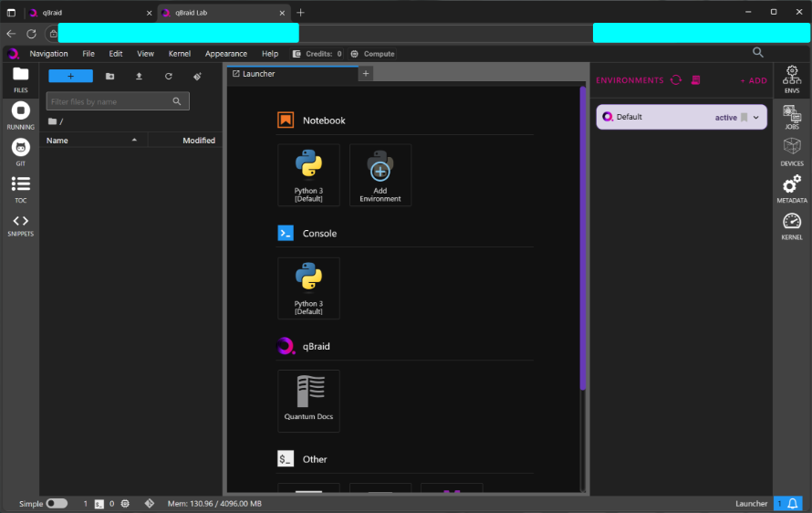Click the upload files icon
The height and width of the screenshot is (513, 812).
(x=139, y=76)
